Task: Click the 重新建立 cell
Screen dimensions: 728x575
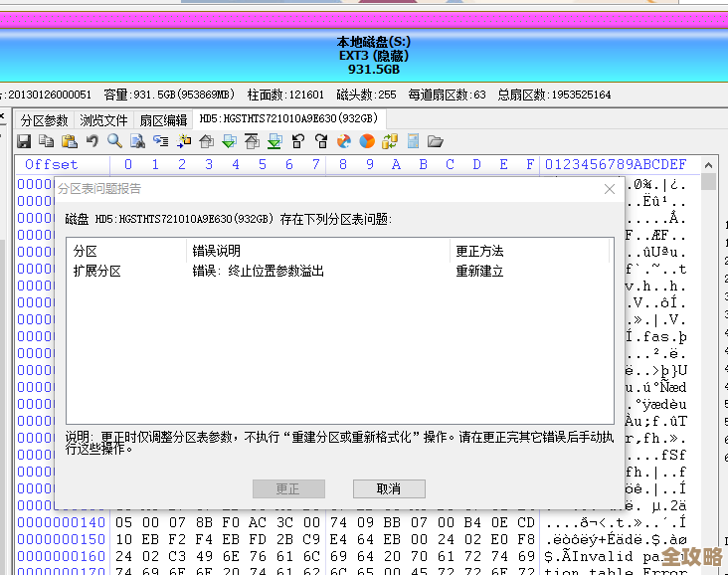Action: (x=479, y=271)
